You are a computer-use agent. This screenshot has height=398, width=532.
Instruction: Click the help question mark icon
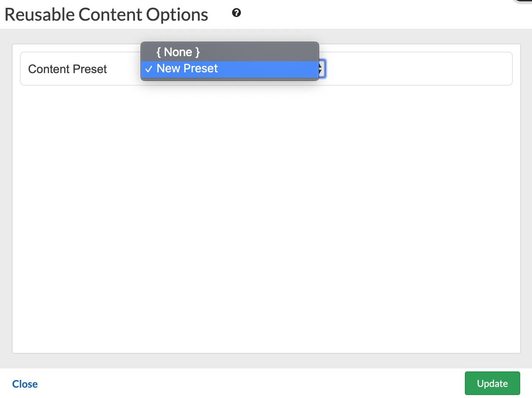click(236, 13)
